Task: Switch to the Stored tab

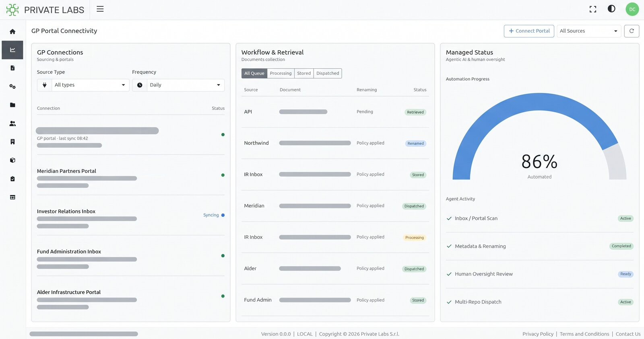Action: point(304,73)
